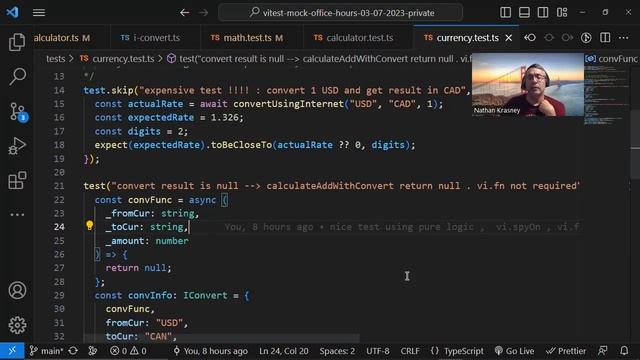
Task: Click the horizontal scrollbar above the status bar
Action: pos(222,338)
